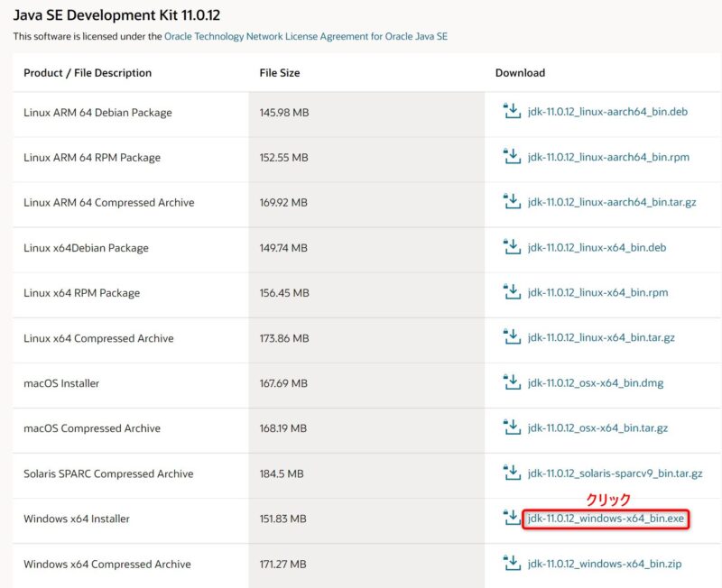The width and height of the screenshot is (722, 588).
Task: Open the Oracle Technology Network License Agreement link
Action: 306,36
